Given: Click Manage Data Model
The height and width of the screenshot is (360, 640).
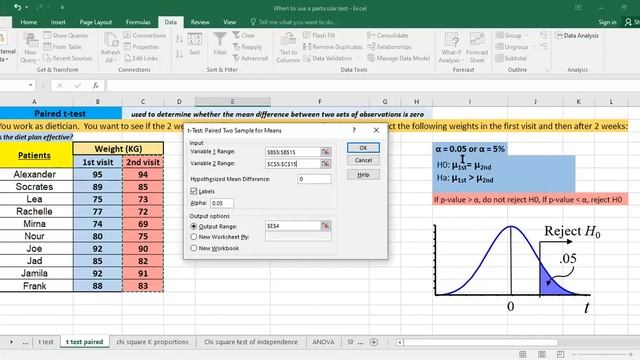Looking at the screenshot, I should [x=398, y=58].
